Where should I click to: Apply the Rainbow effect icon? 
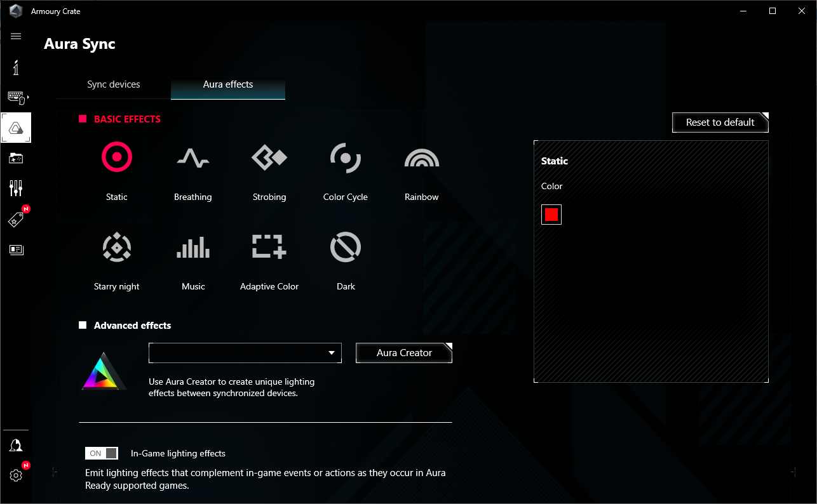(422, 157)
